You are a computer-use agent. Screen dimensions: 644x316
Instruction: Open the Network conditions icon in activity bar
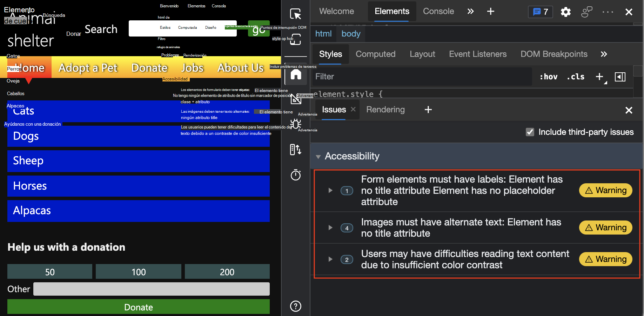296,150
